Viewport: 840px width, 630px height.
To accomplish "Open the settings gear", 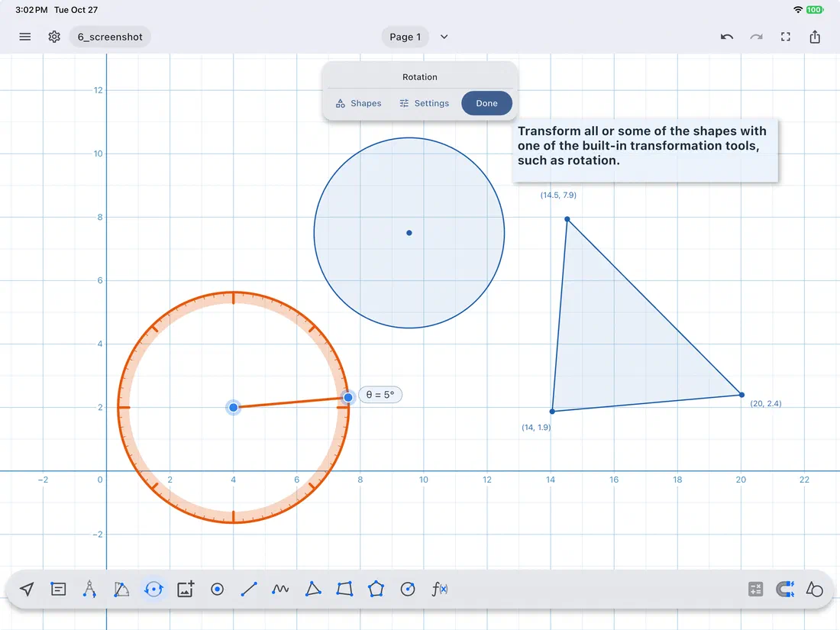I will point(54,37).
